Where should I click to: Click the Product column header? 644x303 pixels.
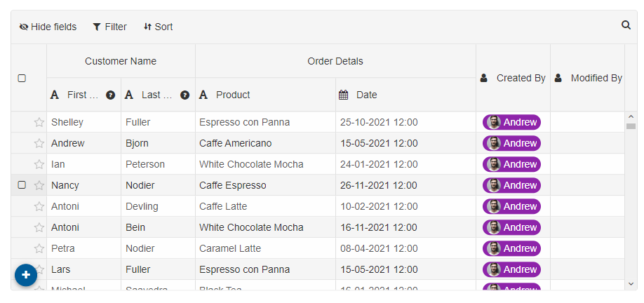pos(265,95)
